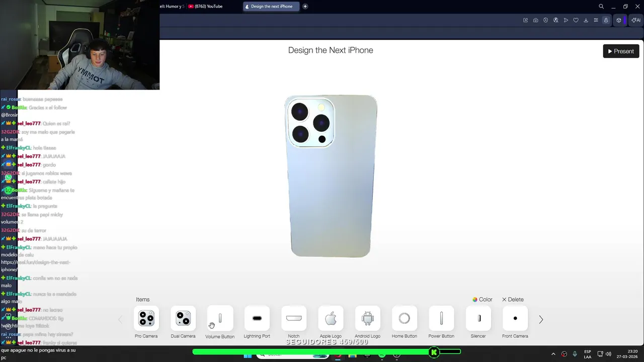This screenshot has height=362, width=644.
Task: Start the Present mode
Action: click(621, 51)
